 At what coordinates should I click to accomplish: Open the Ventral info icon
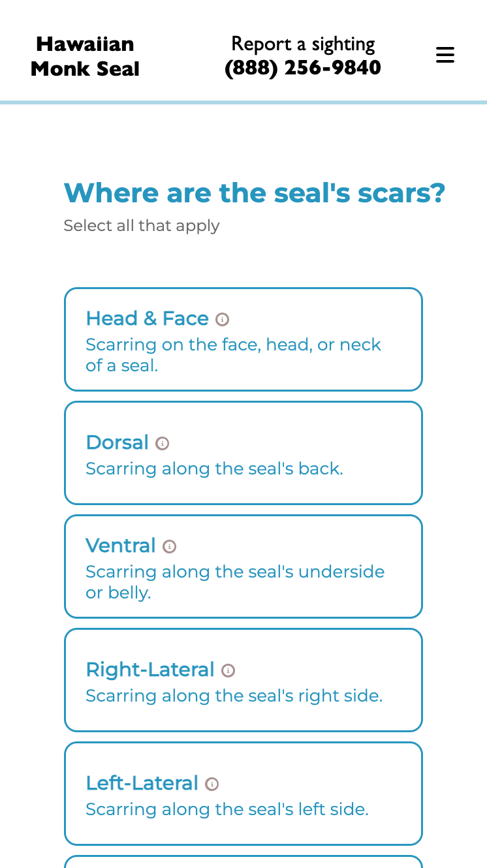(170, 546)
